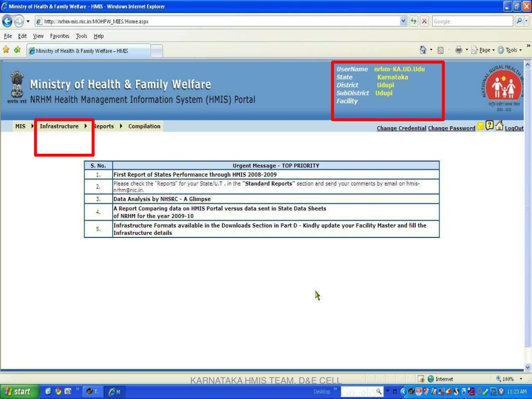Open Infrastructure Formats available message
This screenshot has height=399, width=532.
pos(270,229)
